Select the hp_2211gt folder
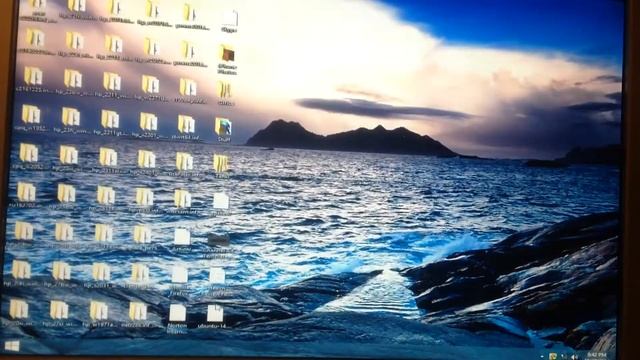This screenshot has height=360, width=640. tap(110, 120)
